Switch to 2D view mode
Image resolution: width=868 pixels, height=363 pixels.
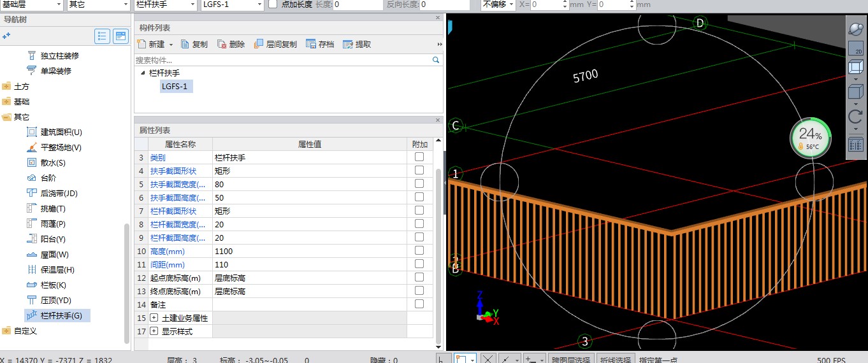coord(855,48)
